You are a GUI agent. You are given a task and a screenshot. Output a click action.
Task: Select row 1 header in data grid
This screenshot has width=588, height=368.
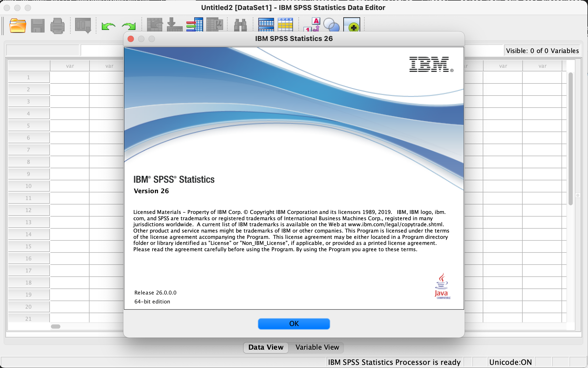coord(29,77)
